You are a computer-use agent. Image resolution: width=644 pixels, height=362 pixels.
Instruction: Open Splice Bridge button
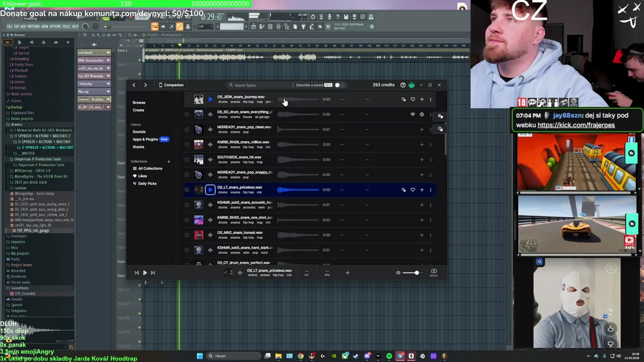[434, 273]
